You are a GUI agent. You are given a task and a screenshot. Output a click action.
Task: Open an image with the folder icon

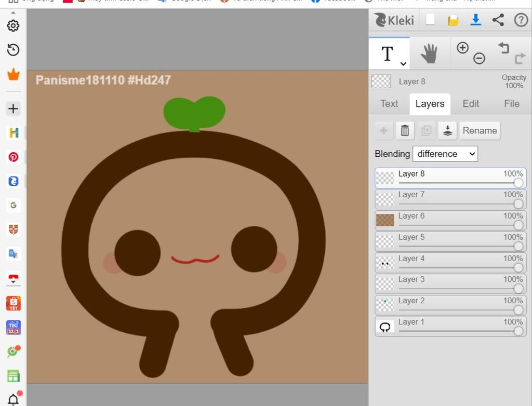[453, 20]
